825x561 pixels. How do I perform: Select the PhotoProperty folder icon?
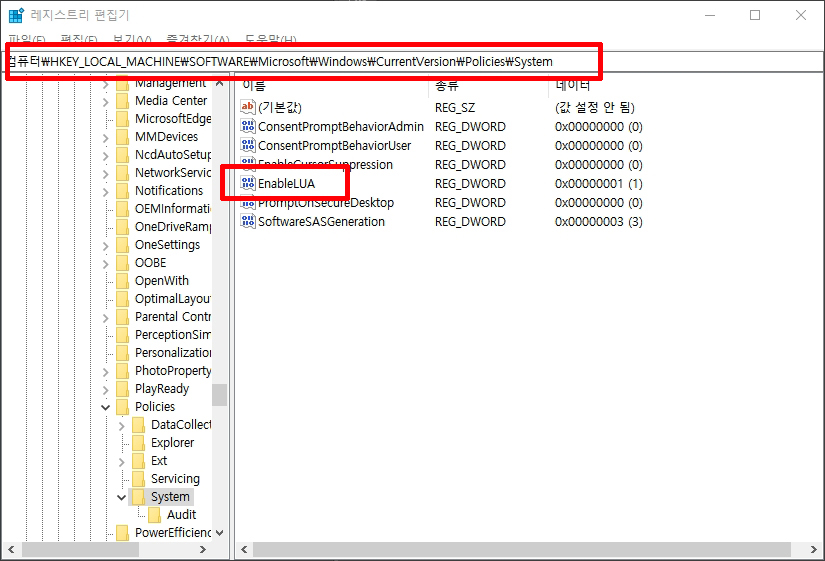pos(122,370)
